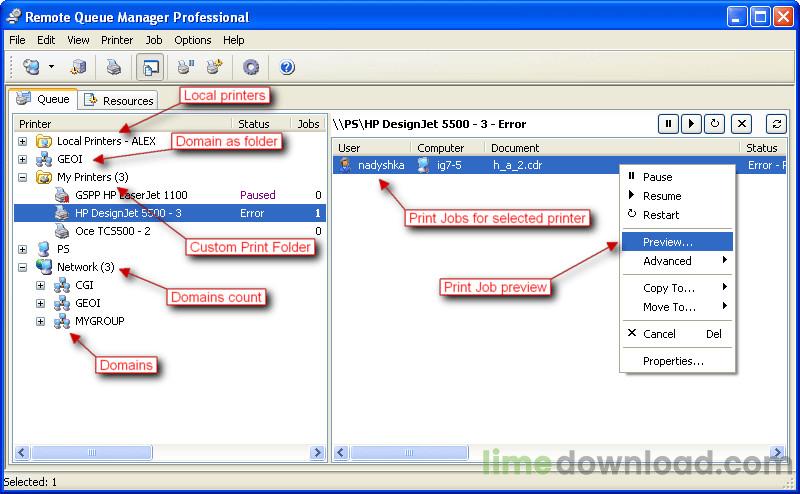The image size is (800, 494).
Task: Expand the top GEOI domain folder
Action: point(22,159)
